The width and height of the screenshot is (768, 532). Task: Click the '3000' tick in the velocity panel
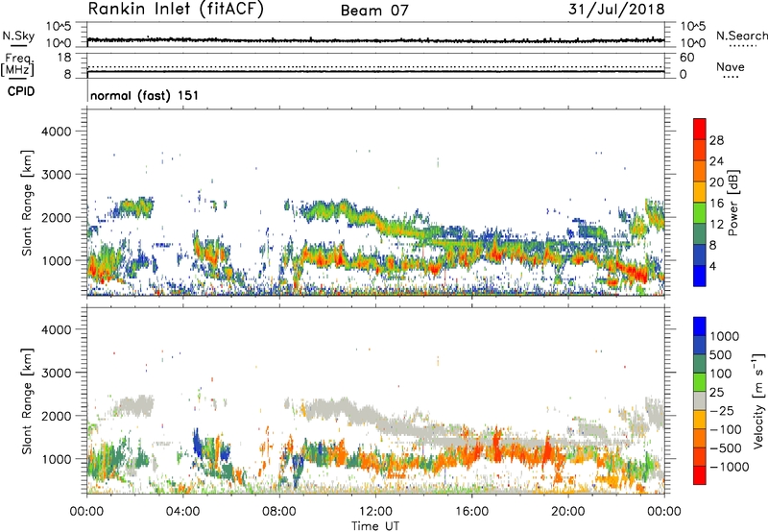pos(57,373)
